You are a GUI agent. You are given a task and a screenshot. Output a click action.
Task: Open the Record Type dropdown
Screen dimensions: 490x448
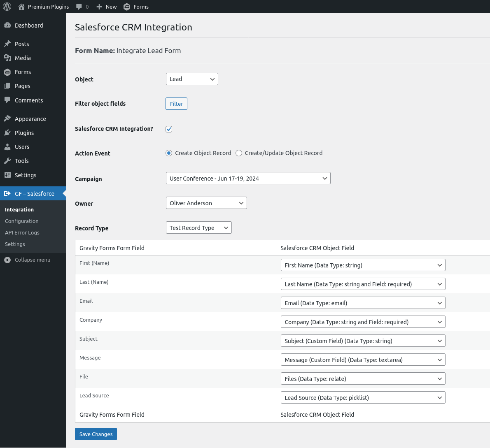pyautogui.click(x=198, y=228)
